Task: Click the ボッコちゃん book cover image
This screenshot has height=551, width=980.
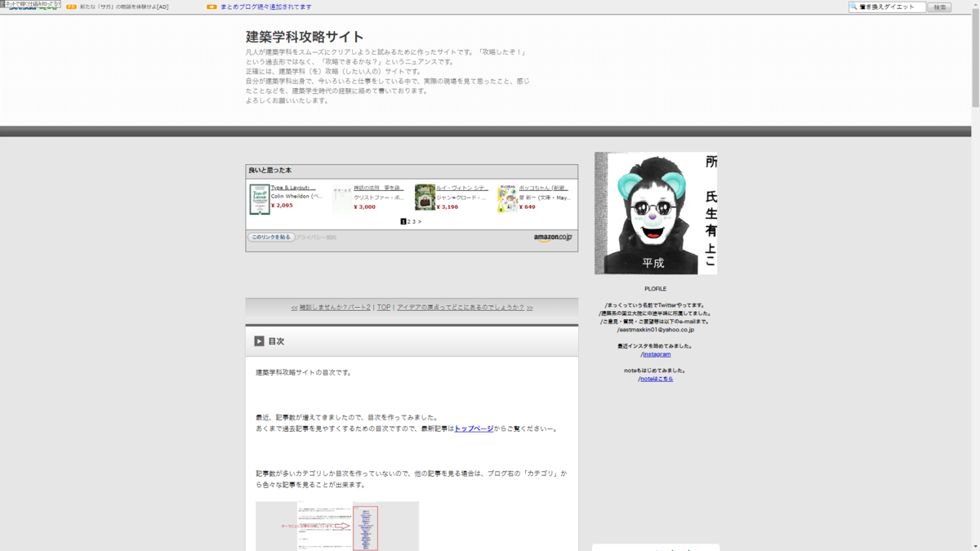Action: pyautogui.click(x=507, y=198)
